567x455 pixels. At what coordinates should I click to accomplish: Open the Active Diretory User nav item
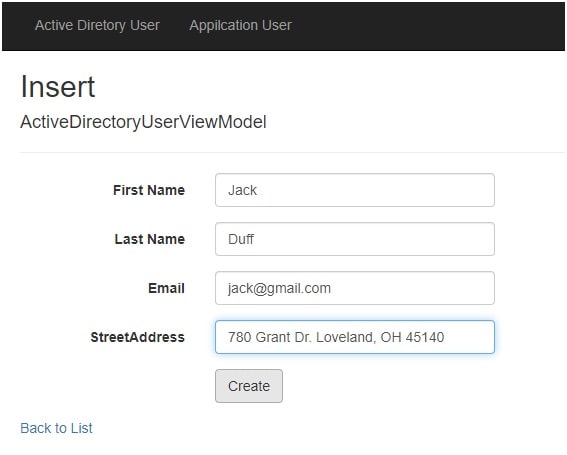pyautogui.click(x=97, y=25)
